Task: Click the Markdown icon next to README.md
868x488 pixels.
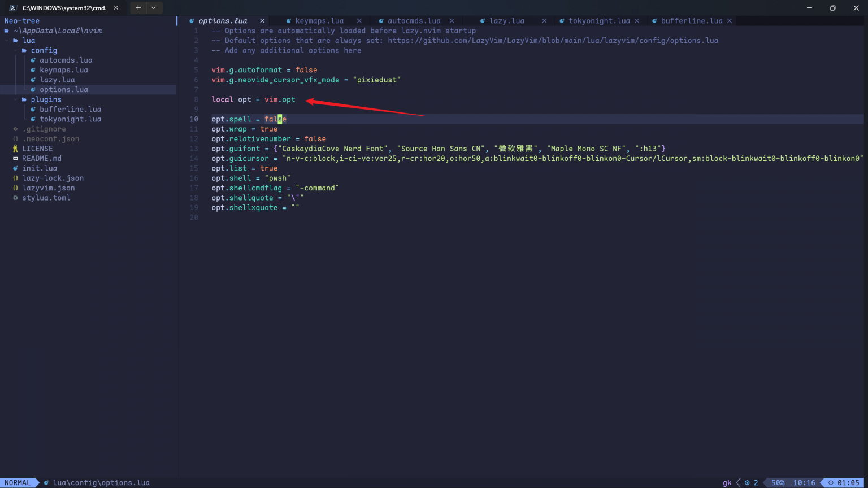Action: tap(15, 158)
